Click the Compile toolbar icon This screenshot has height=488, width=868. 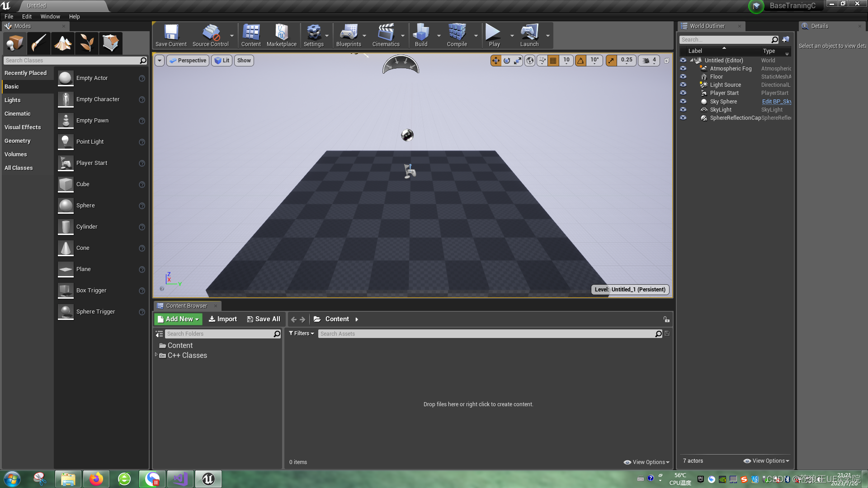457,35
